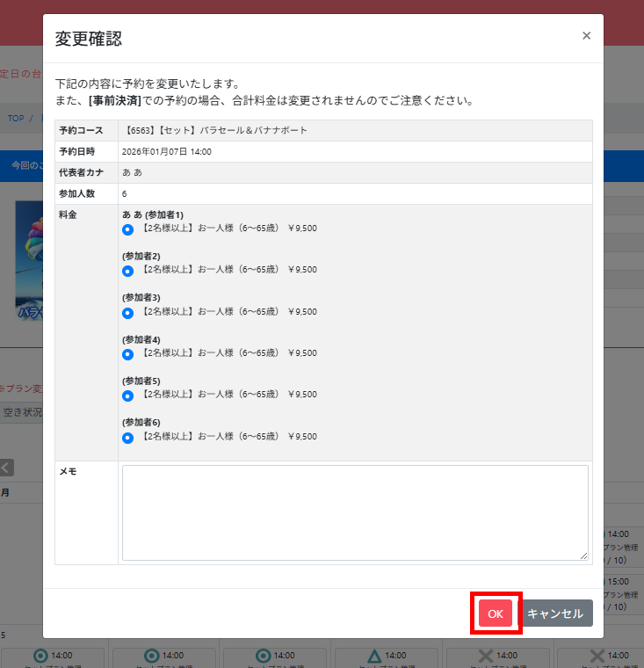Viewport: 644px width, 668px height.
Task: Click the leftmost available circle 14:00 slot
Action: 54,657
